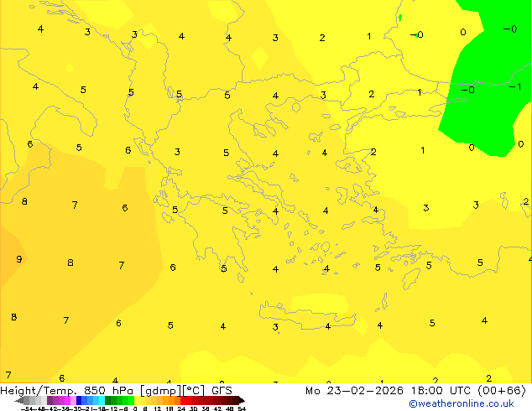Click the legend scale label '24'
532x411 pixels.
(181, 408)
